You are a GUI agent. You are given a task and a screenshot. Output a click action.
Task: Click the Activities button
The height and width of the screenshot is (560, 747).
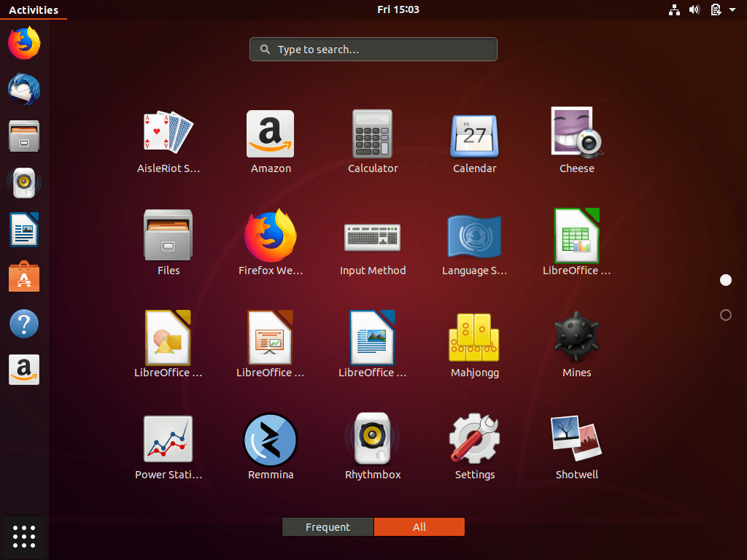pos(34,9)
